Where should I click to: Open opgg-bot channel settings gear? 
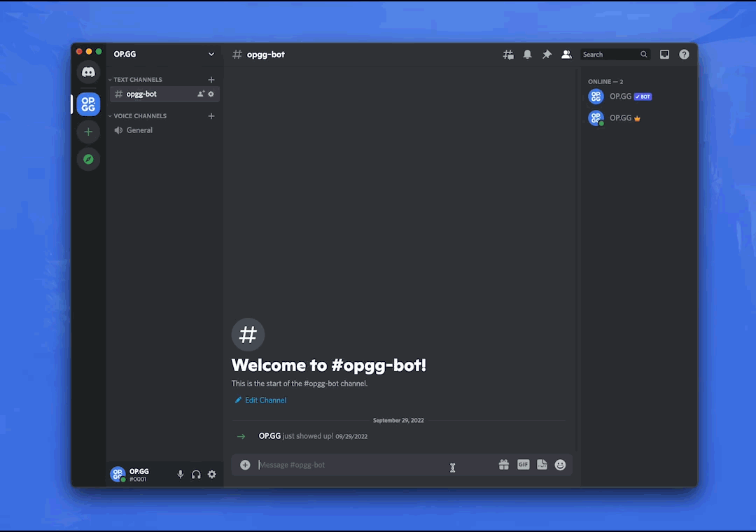coord(211,94)
